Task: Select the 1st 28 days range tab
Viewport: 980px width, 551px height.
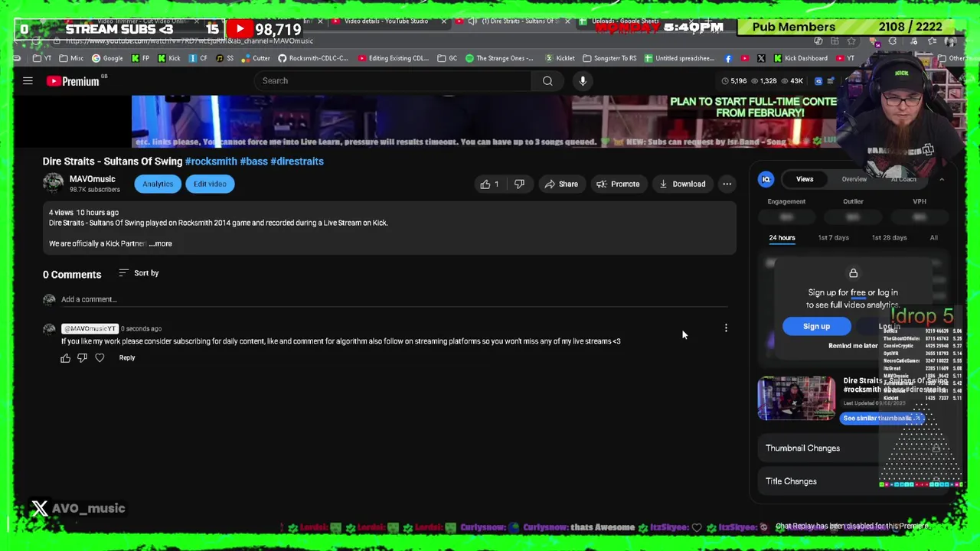Action: click(x=889, y=238)
